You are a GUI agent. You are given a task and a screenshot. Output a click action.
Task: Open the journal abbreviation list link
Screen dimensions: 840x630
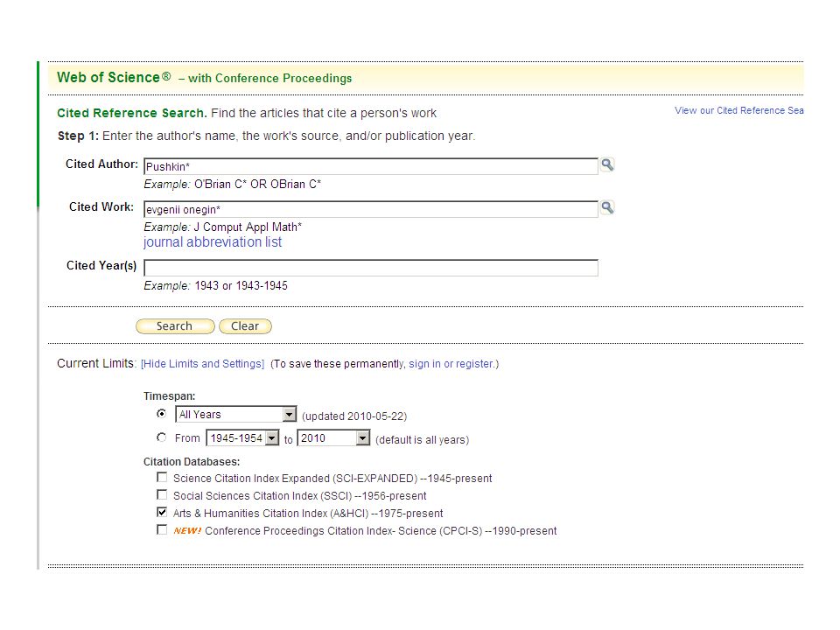(212, 242)
